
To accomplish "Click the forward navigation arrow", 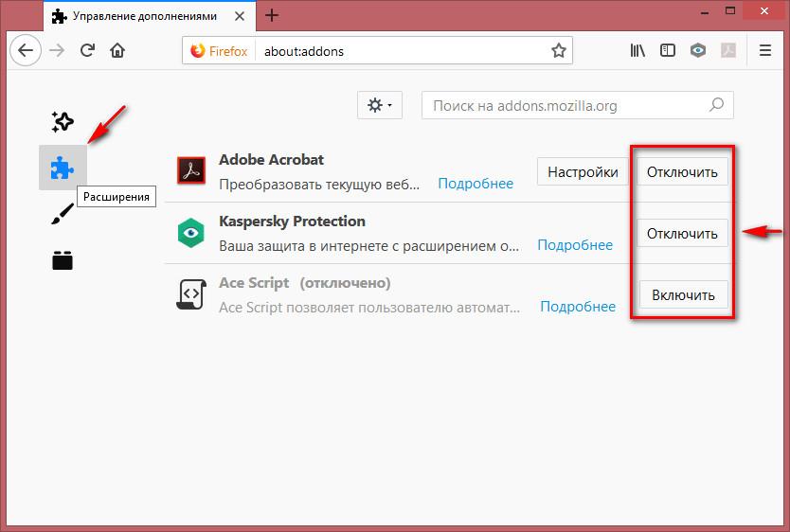I will 57,50.
